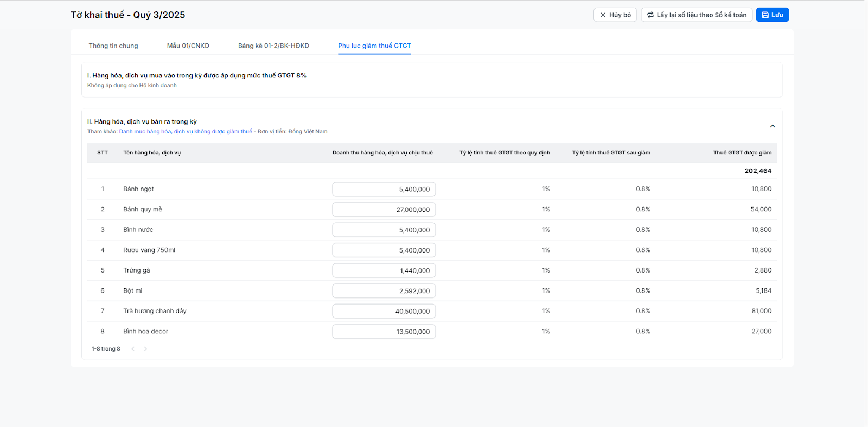Click the save disk icon on Lưu

(x=765, y=15)
